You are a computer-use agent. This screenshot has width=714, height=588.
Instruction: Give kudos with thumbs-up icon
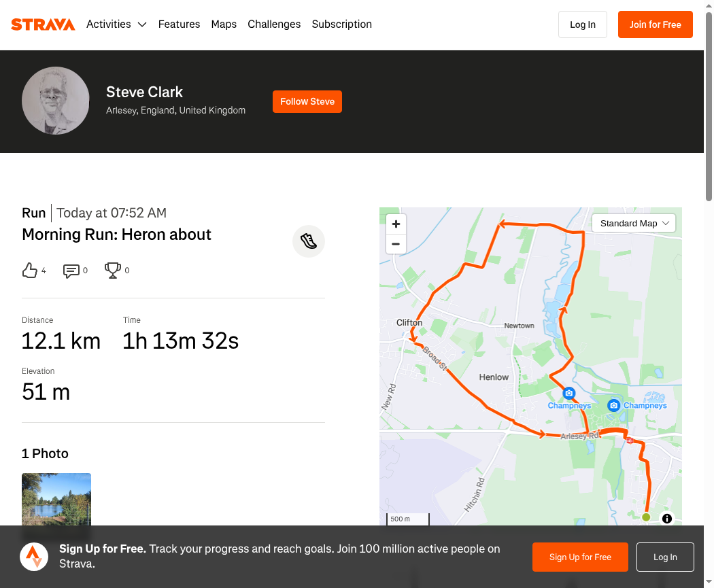tap(30, 271)
